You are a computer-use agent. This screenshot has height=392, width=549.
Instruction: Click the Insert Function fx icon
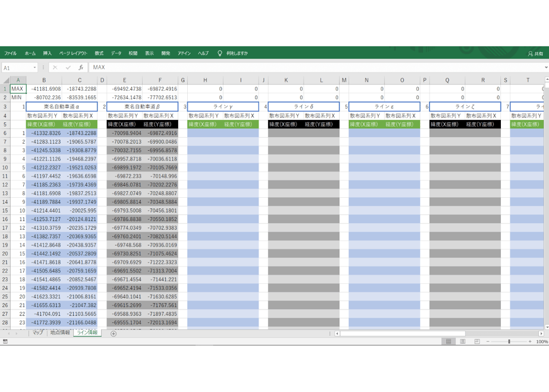(81, 68)
